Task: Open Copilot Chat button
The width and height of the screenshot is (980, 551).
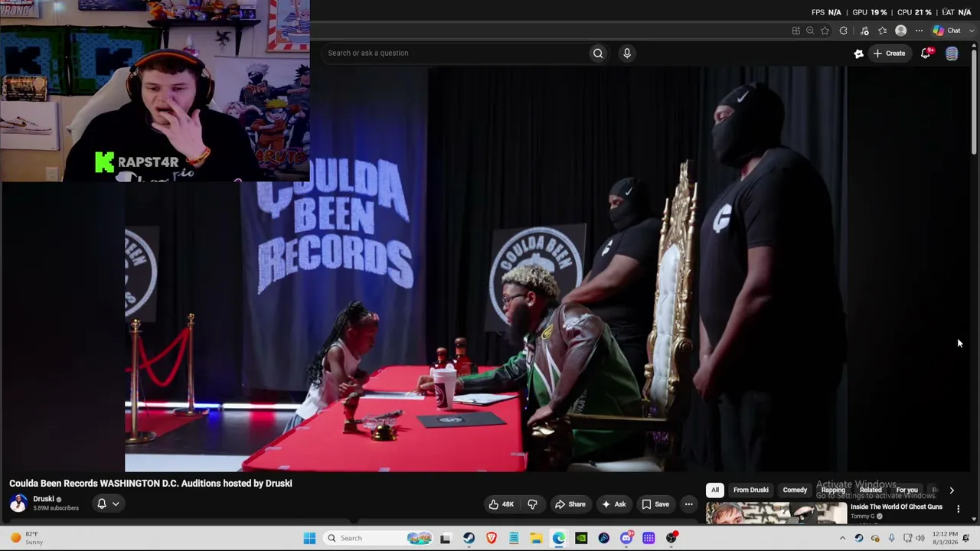Action: (x=947, y=31)
